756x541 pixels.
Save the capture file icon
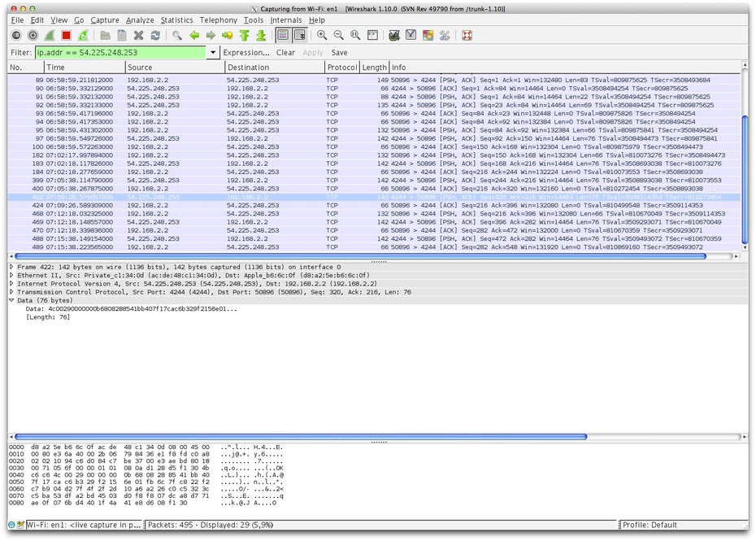122,35
